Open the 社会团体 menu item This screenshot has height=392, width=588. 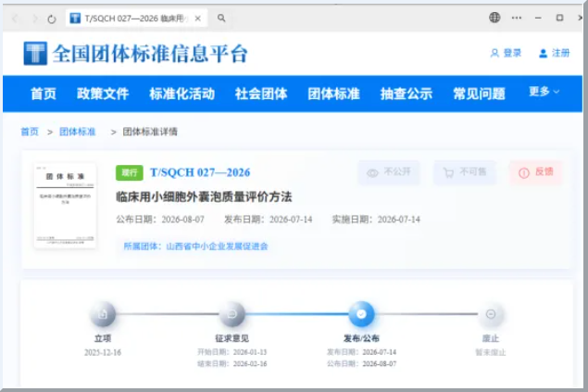(261, 94)
